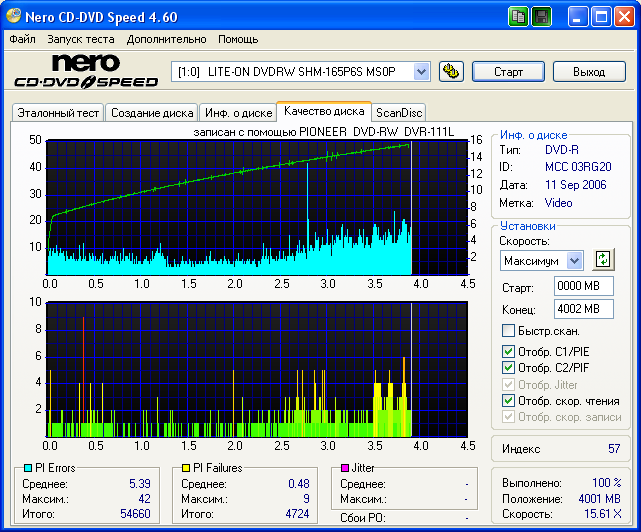641x532 pixels.
Task: Click the cyan PI Errors legend square
Action: (27, 468)
